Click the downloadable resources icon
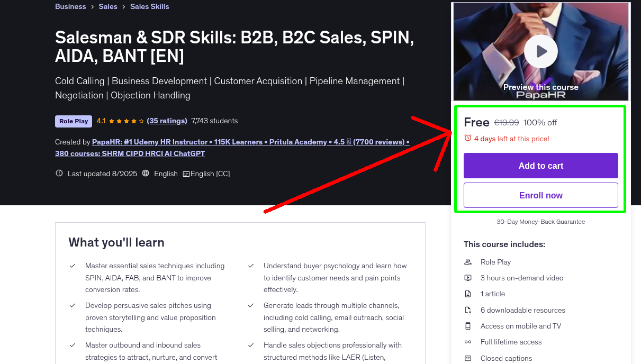This screenshot has height=364, width=641. [x=468, y=310]
